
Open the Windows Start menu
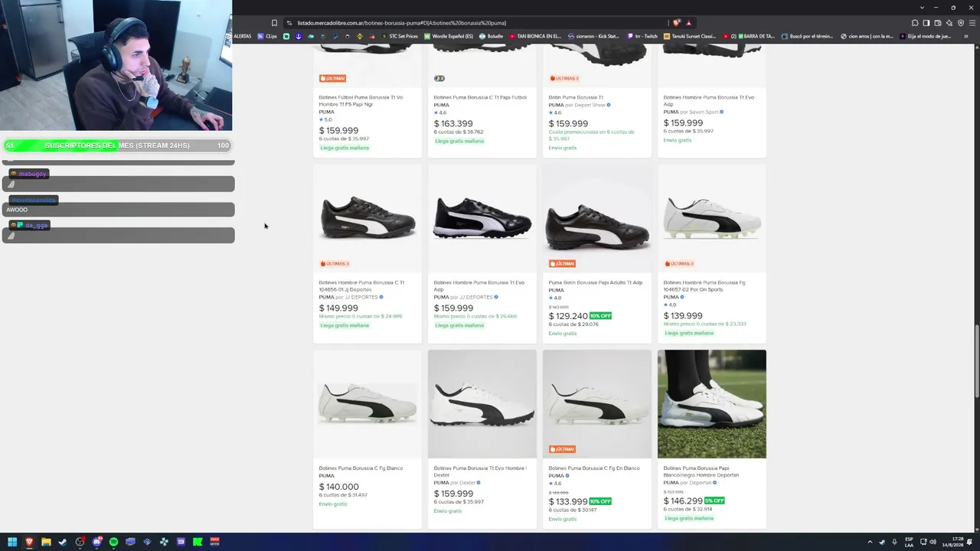[x=12, y=542]
